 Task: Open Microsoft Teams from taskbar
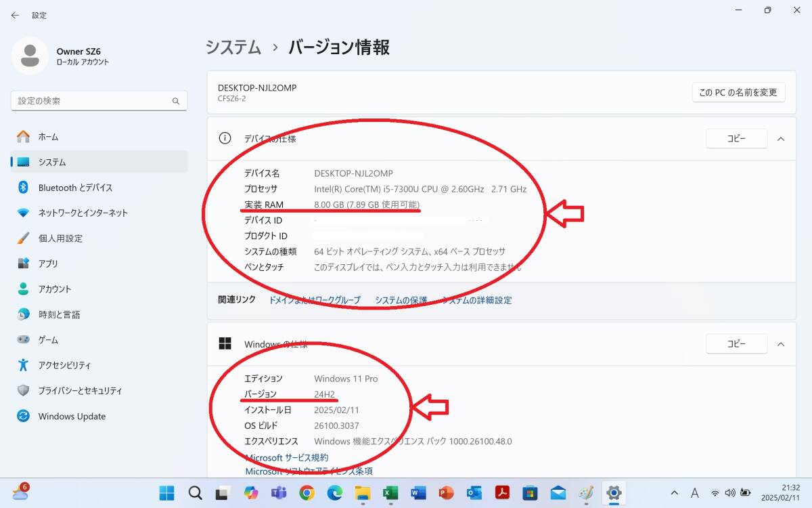(279, 492)
